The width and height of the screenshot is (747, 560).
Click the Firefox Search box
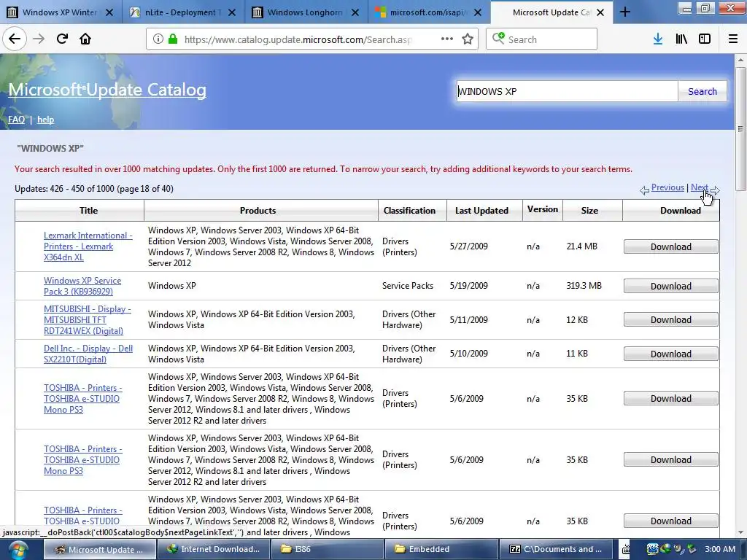pos(542,39)
